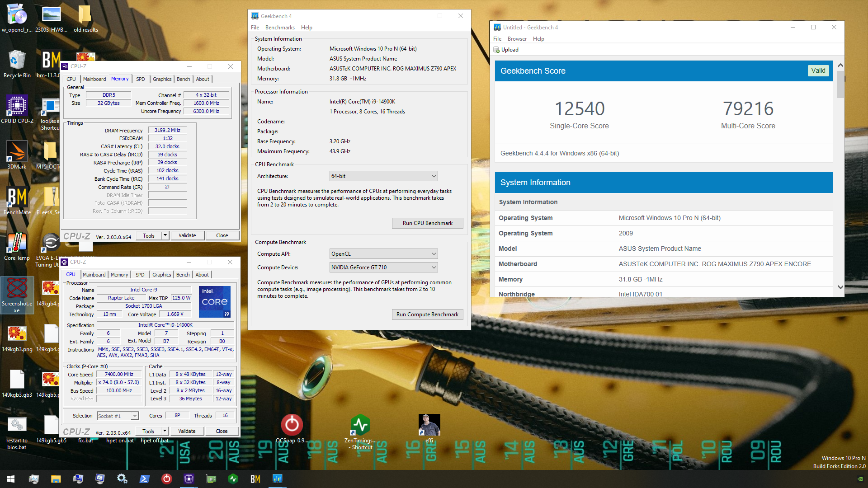Open Help menu in Geekbench results window

click(538, 39)
